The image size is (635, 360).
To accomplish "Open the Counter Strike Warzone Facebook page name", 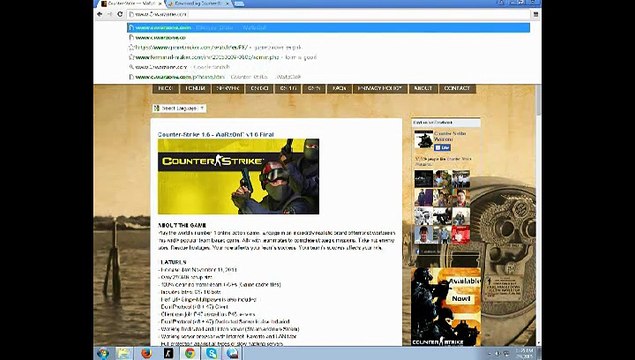I will [450, 136].
